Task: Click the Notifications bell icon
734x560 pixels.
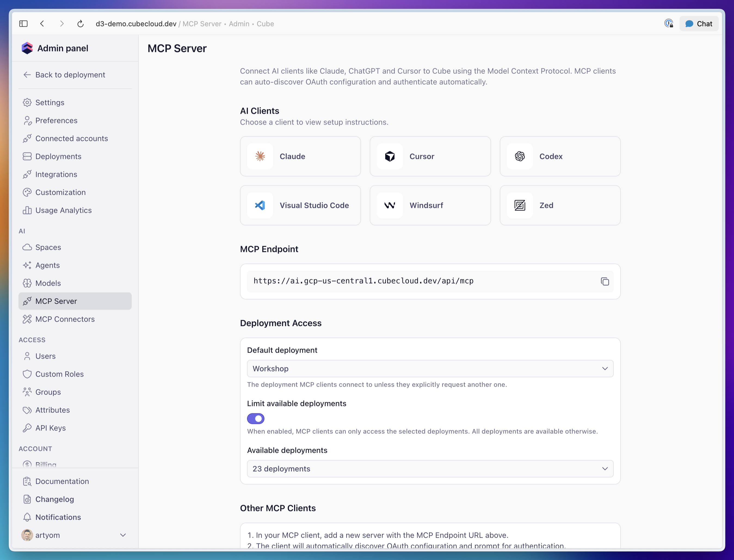Action: [27, 518]
